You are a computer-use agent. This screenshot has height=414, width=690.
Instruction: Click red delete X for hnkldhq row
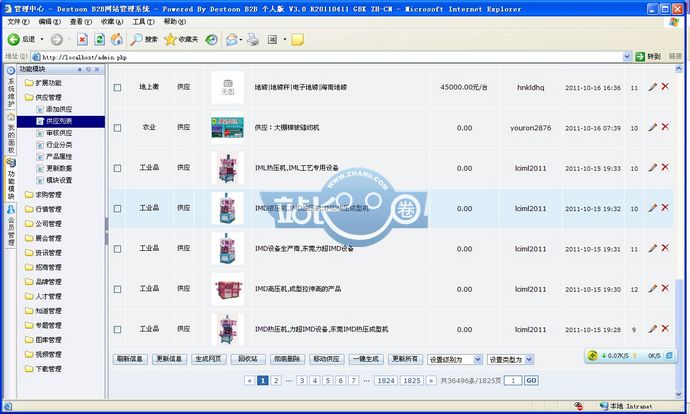coord(665,87)
